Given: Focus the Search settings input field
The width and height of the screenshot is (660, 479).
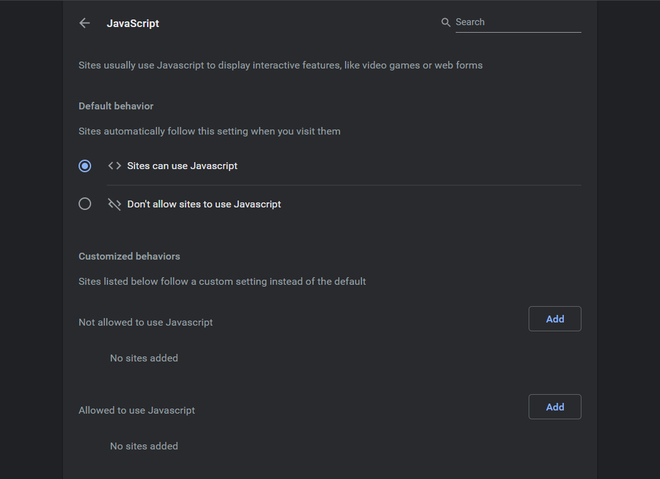Looking at the screenshot, I should [516, 23].
